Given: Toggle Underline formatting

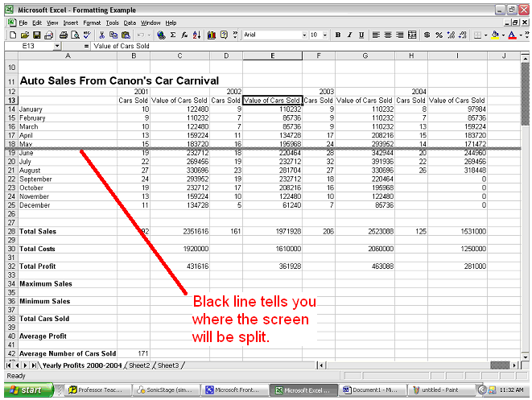Looking at the screenshot, I should pos(361,35).
